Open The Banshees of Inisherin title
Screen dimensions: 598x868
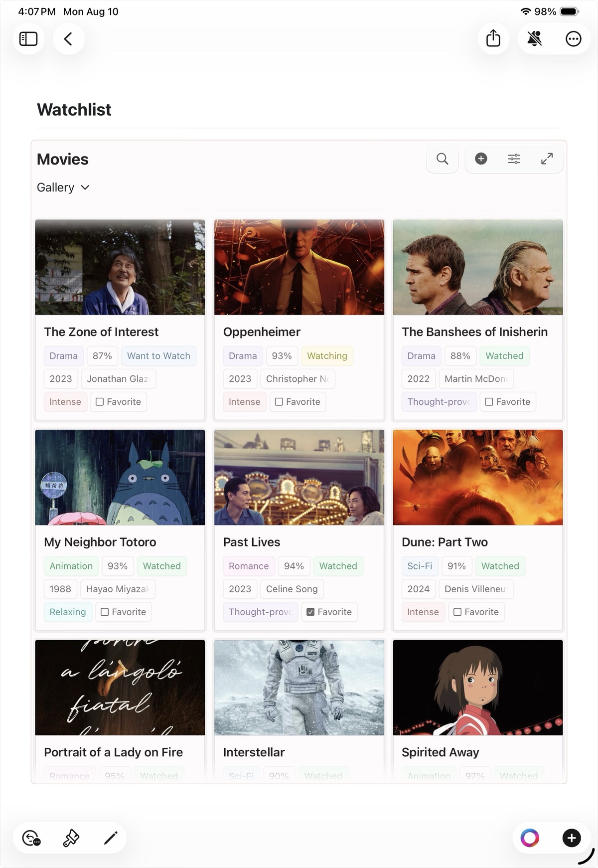(474, 332)
